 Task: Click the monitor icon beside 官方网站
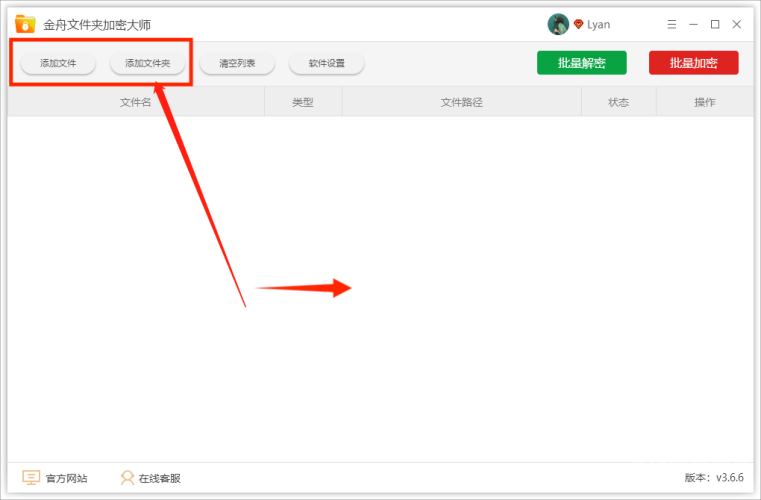point(31,478)
